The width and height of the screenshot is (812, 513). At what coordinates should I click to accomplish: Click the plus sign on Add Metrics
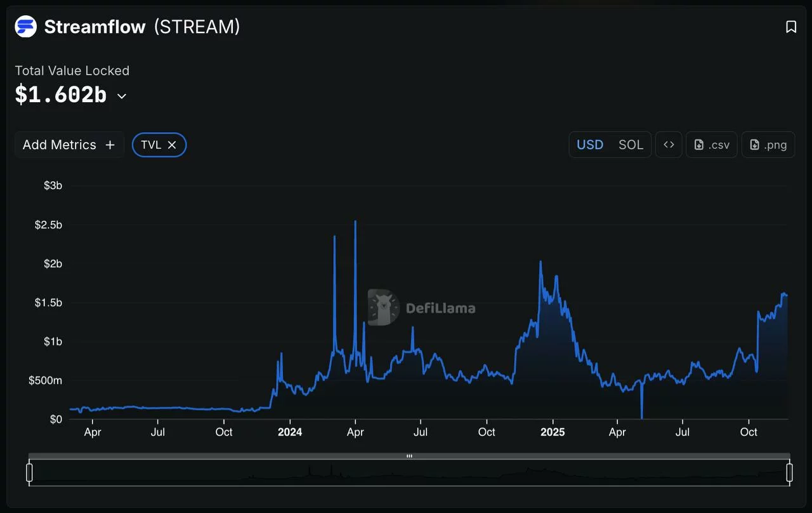(110, 145)
